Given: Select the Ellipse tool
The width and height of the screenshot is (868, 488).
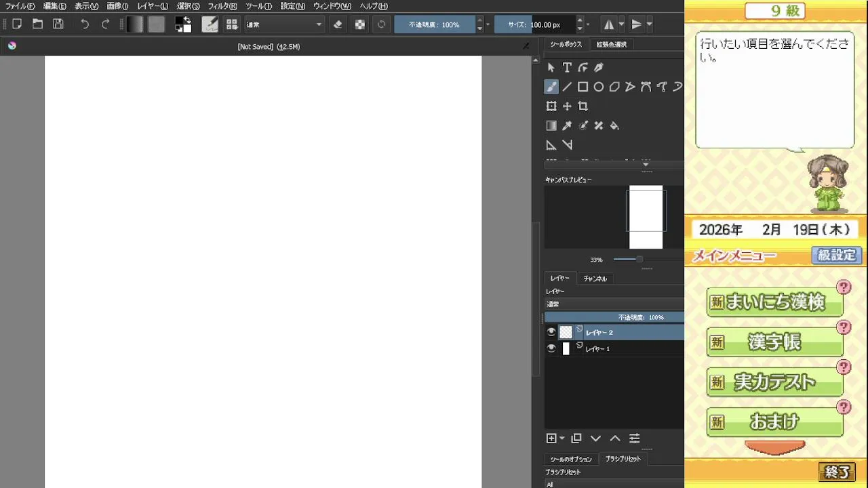Looking at the screenshot, I should pos(599,87).
